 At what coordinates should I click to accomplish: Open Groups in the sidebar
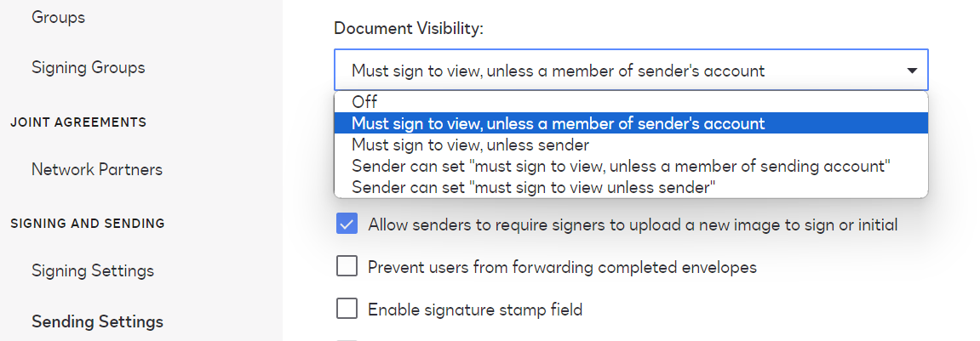58,16
